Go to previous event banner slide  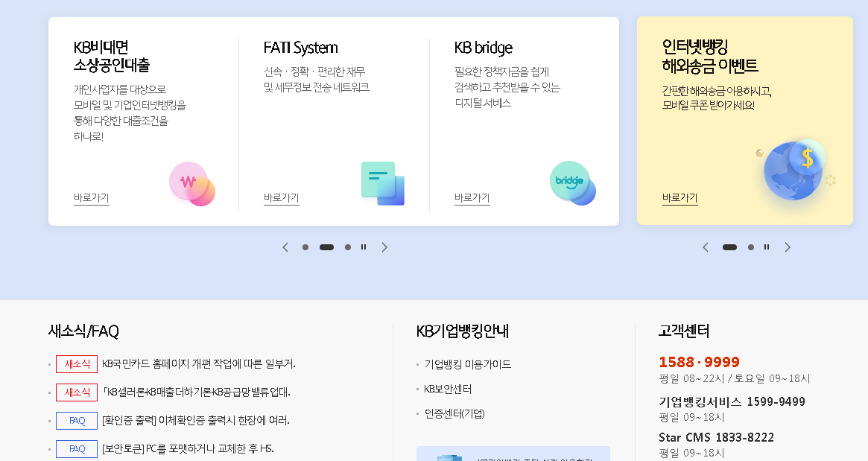[706, 247]
